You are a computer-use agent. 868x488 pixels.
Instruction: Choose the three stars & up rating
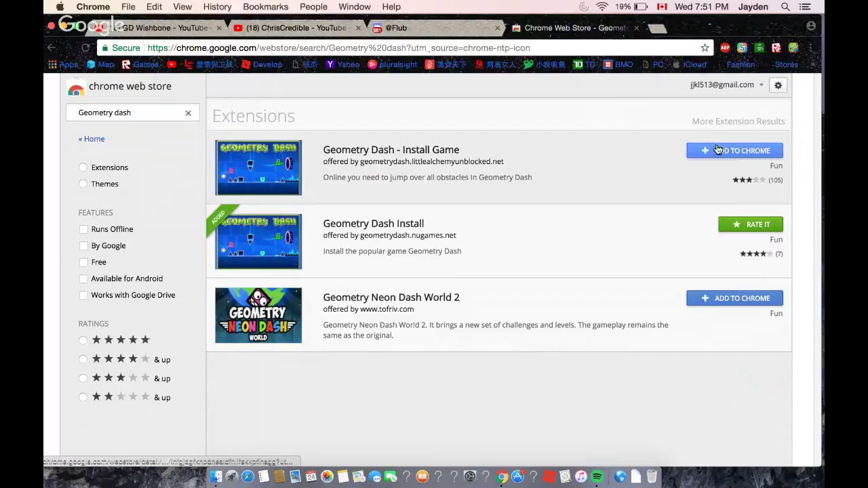pyautogui.click(x=83, y=378)
